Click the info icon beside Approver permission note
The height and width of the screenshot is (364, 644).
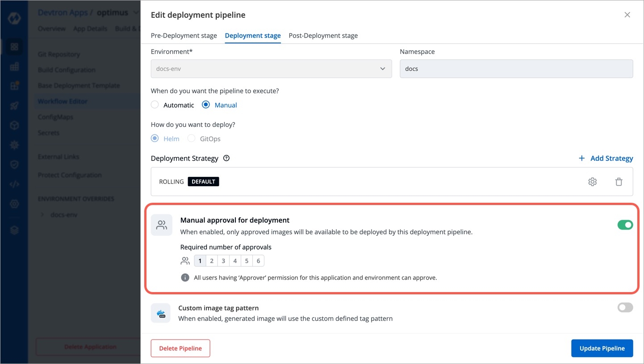pyautogui.click(x=185, y=278)
